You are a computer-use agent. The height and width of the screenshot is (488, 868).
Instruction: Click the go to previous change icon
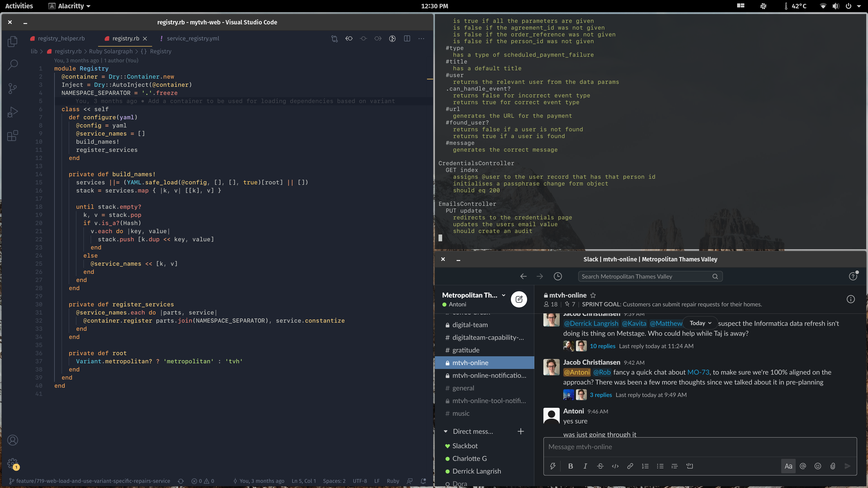349,38
